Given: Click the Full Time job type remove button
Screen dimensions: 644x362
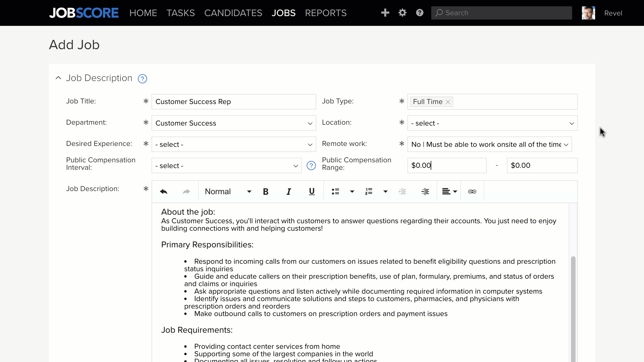Looking at the screenshot, I should click(x=448, y=102).
